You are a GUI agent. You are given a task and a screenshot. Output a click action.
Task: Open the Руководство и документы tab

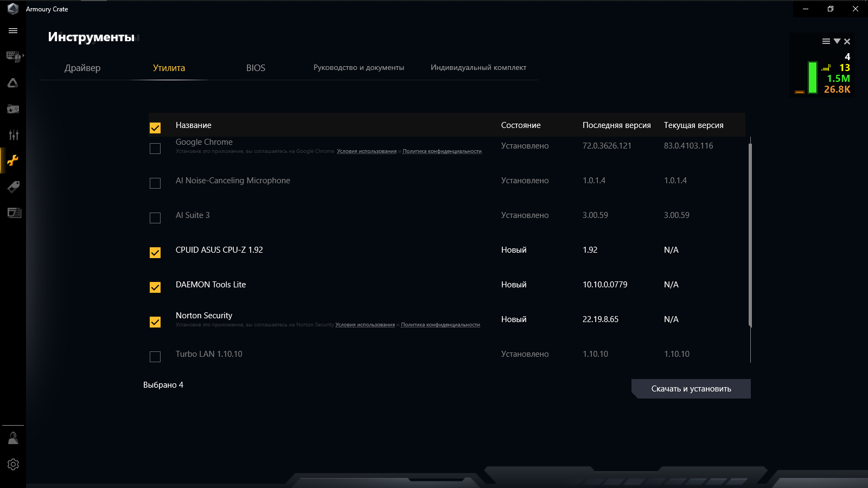359,68
